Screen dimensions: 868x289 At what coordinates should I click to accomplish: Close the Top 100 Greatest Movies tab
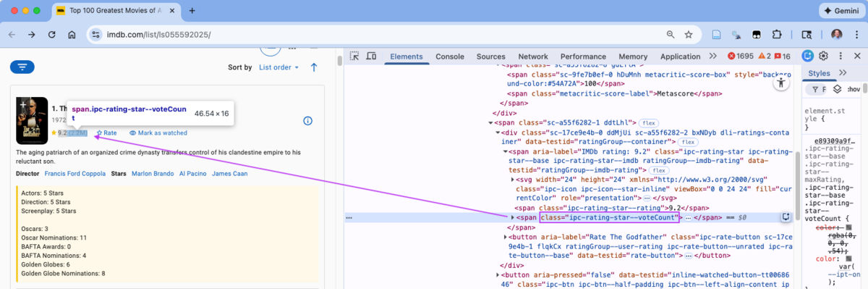point(172,11)
